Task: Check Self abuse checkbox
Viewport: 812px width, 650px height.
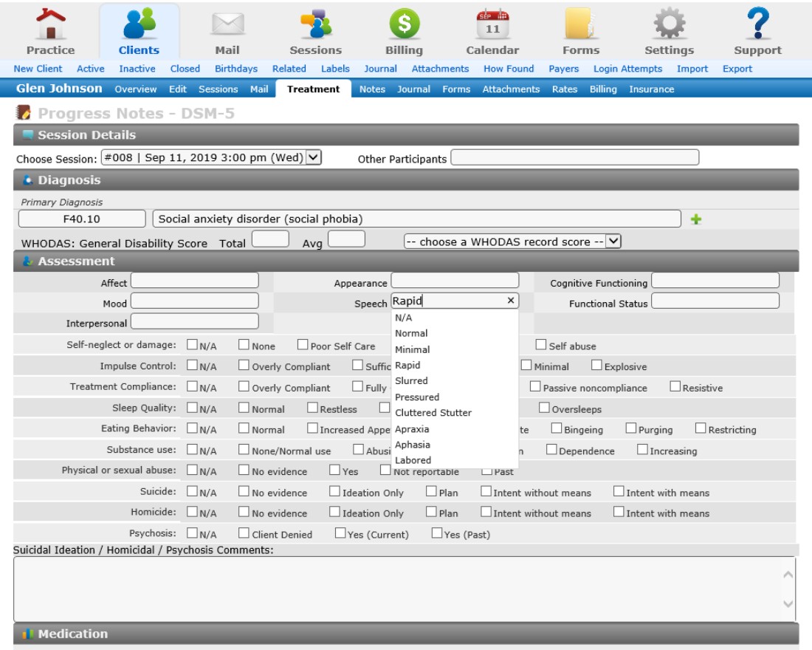Action: (x=541, y=344)
